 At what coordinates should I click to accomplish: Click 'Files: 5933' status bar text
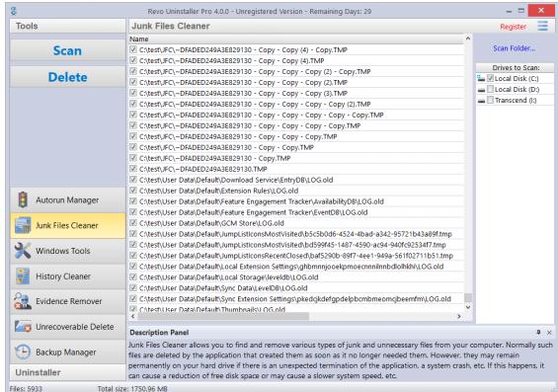pos(26,388)
